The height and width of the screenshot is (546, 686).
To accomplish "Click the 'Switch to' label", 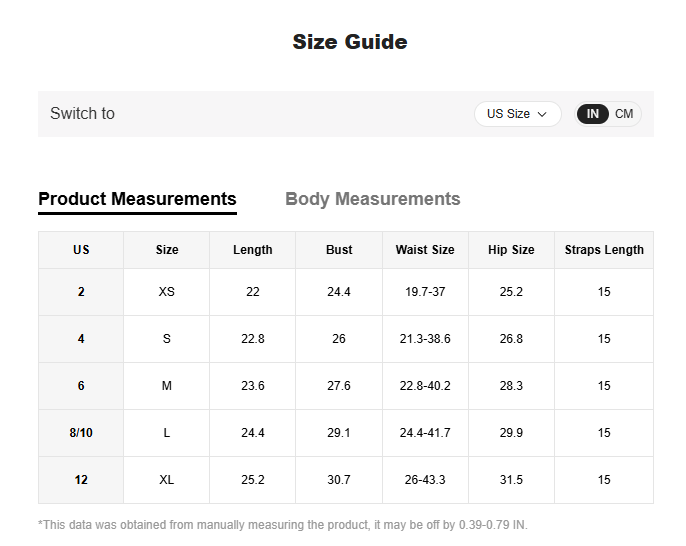I will point(82,114).
